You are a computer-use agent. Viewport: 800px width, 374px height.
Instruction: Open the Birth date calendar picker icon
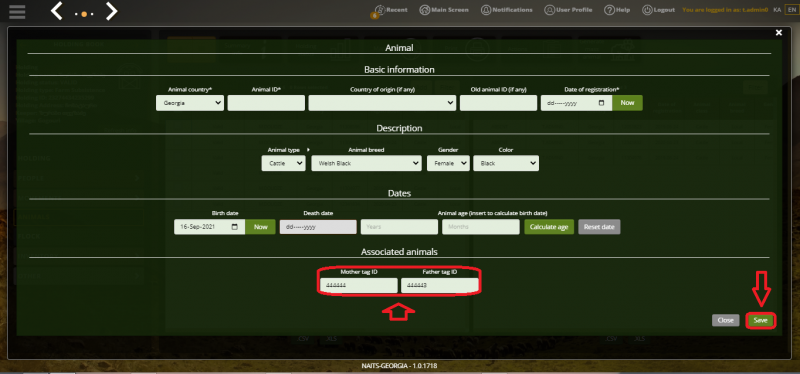click(x=235, y=227)
